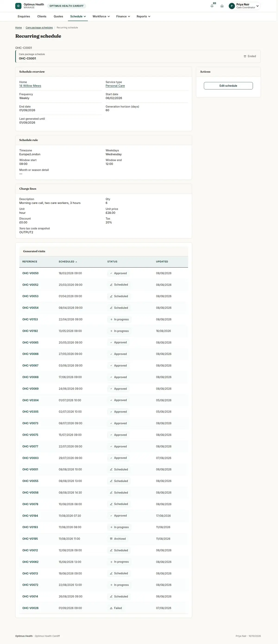Click Approved check icon for OHC-V0050
The height and width of the screenshot is (644, 278).
111,273
